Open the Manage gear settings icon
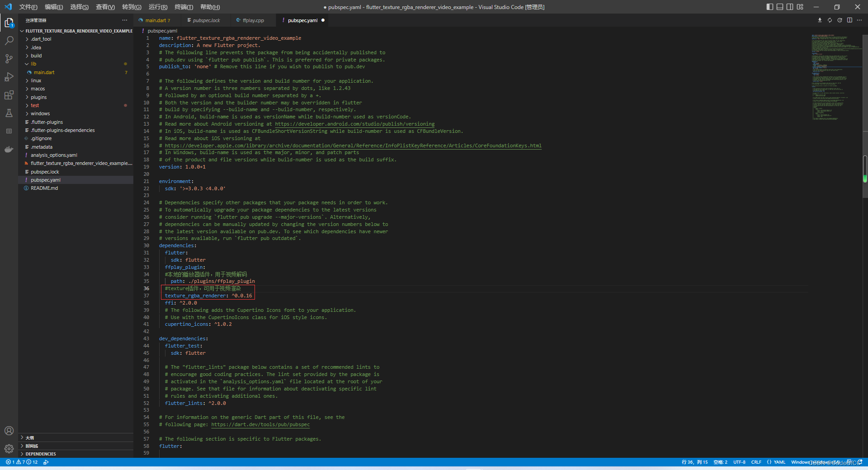 [9, 449]
